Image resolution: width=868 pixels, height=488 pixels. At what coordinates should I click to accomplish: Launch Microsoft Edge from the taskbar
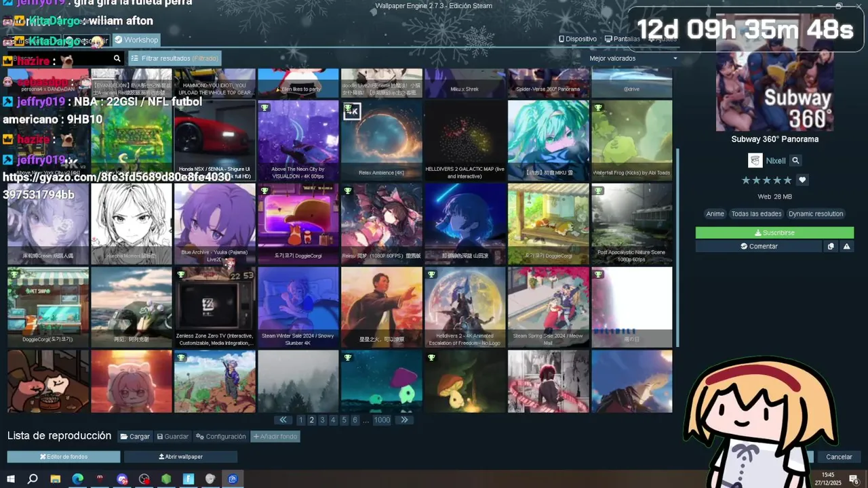pyautogui.click(x=78, y=479)
